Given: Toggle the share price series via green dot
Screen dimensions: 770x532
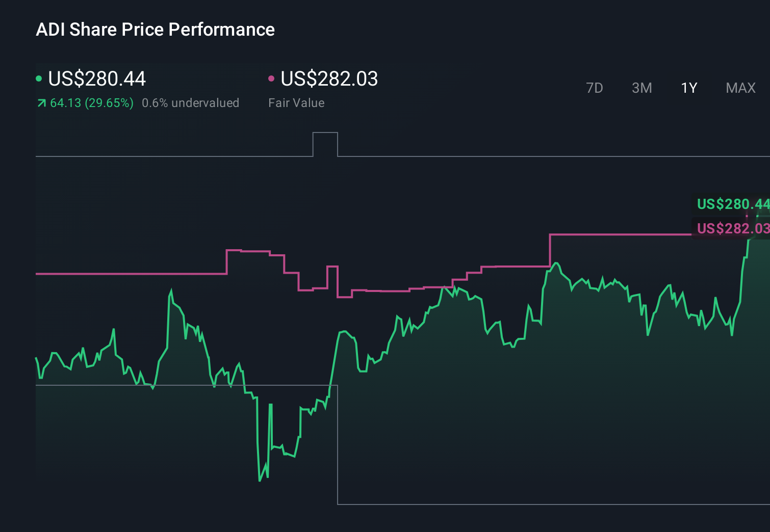Looking at the screenshot, I should [x=39, y=78].
